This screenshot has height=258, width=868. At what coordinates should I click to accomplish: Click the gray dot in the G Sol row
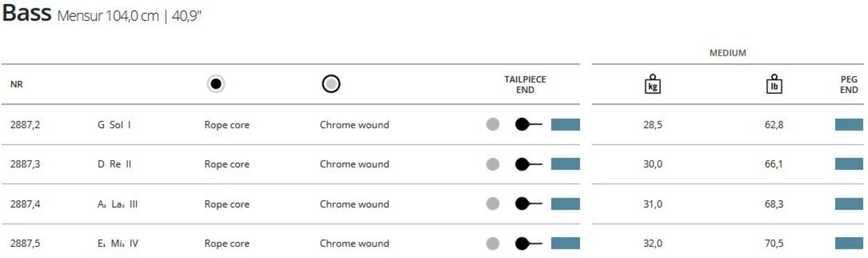(x=493, y=124)
